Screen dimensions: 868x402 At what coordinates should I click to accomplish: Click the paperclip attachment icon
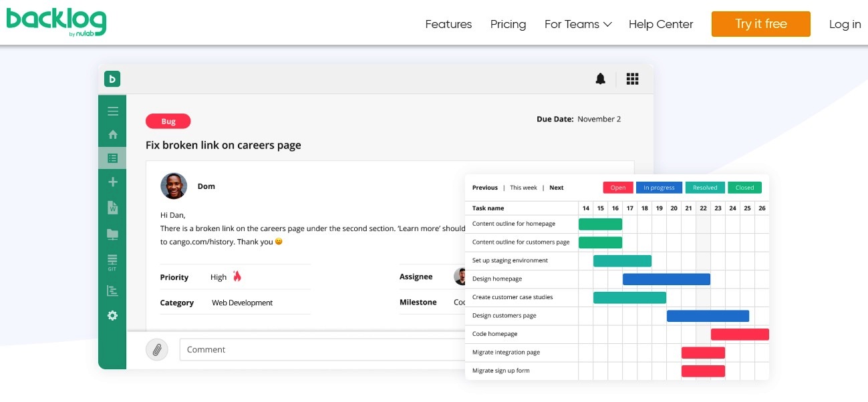[x=157, y=349]
